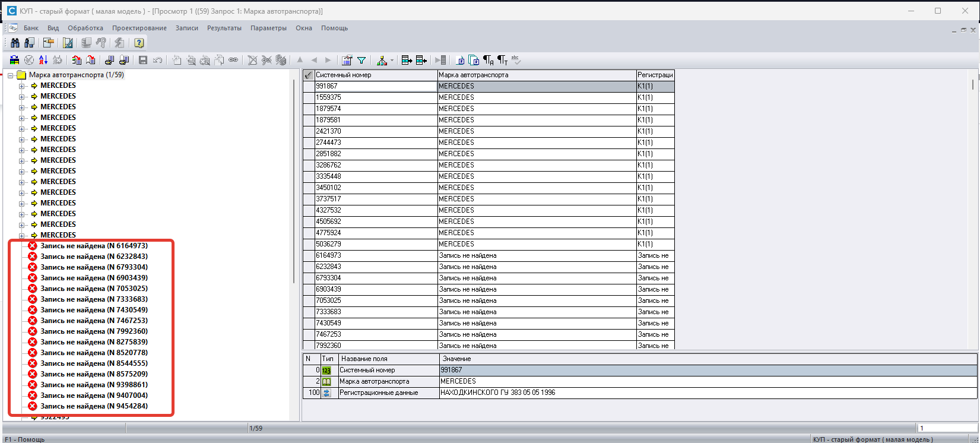
Task: Open the Банк menu
Action: tap(31, 28)
